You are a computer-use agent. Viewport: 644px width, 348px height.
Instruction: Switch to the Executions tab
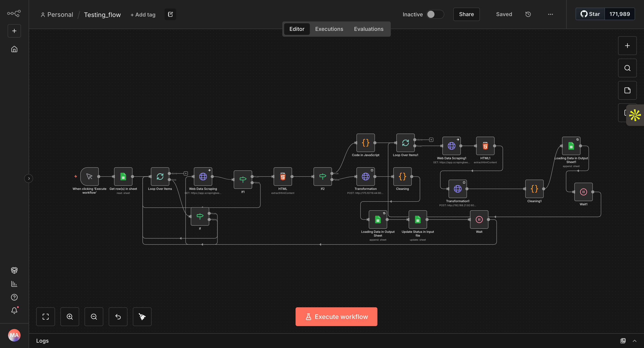click(x=329, y=29)
